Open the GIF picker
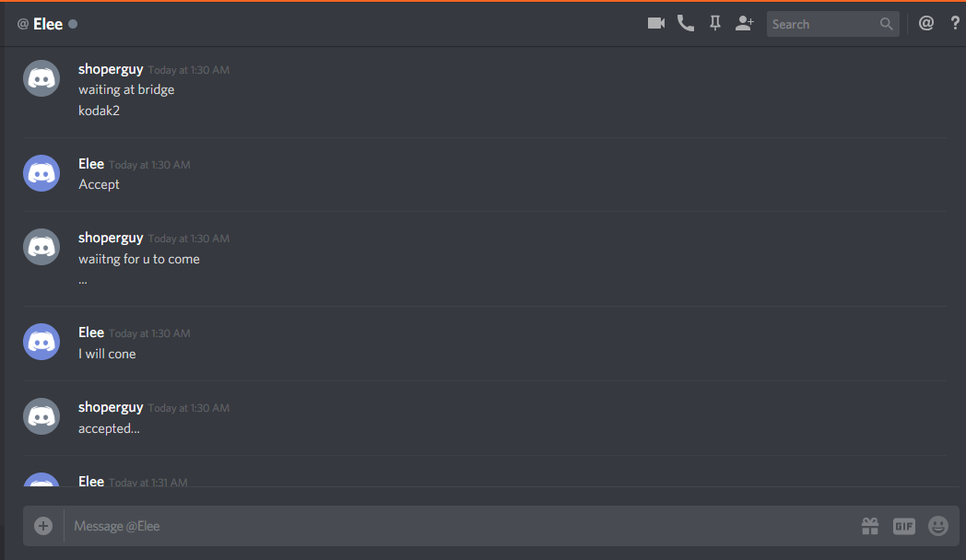Viewport: 966px width, 560px height. [903, 526]
